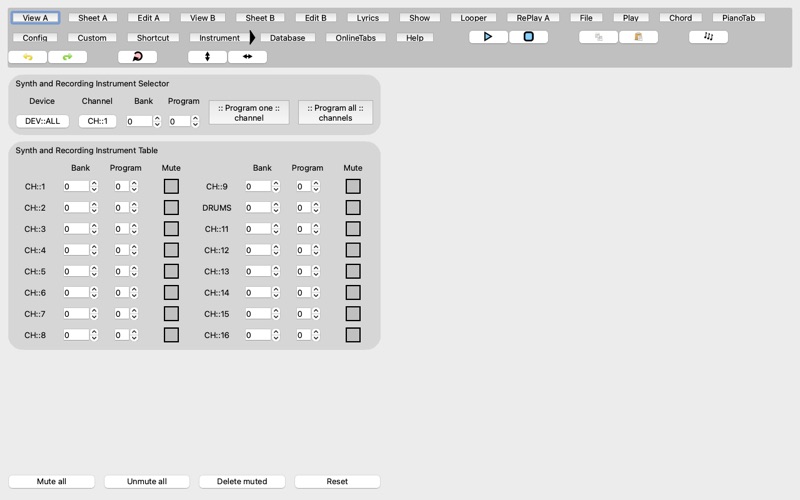Click the black triangle toolbar expander
Viewport: 800px width, 500px height.
pyautogui.click(x=252, y=37)
